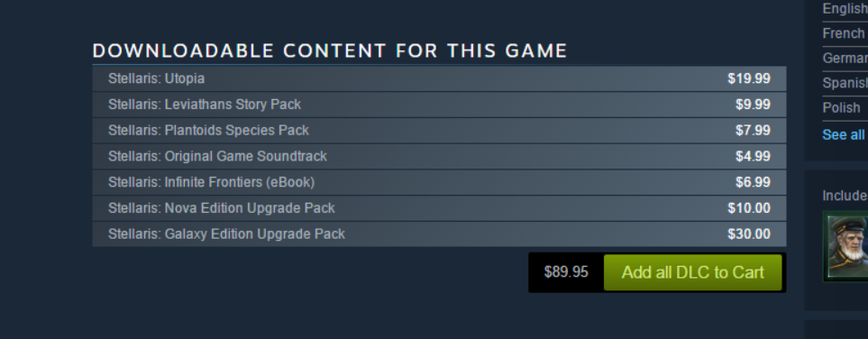The height and width of the screenshot is (339, 868).
Task: Open Stellaris: Utopia DLC page
Action: pos(439,78)
